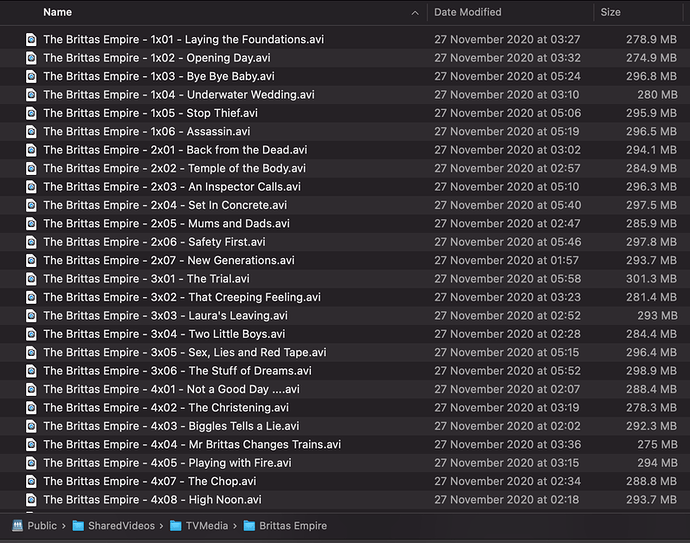Click the file icon for 4x07 The Chop
Image resolution: width=690 pixels, height=543 pixels.
(31, 482)
